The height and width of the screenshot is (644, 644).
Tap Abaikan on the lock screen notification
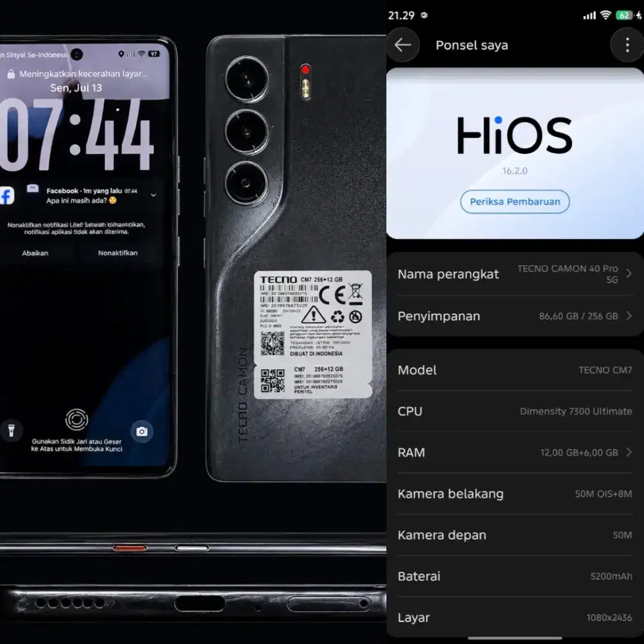pos(35,253)
